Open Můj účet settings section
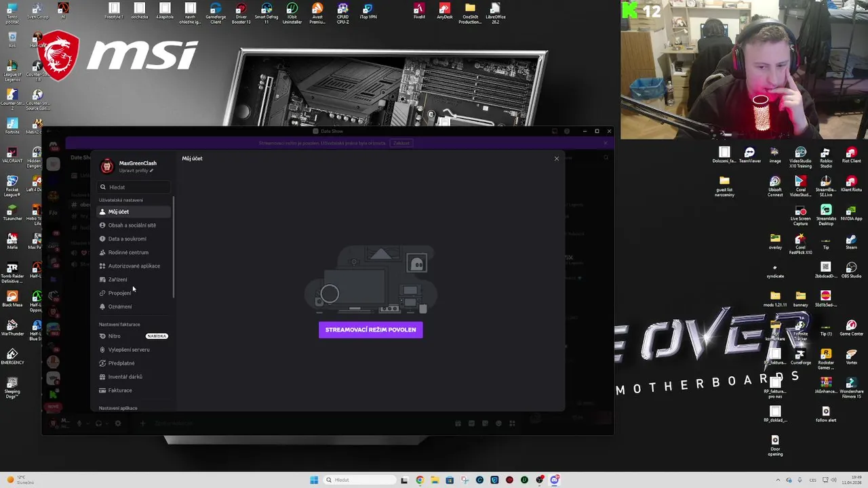Viewport: 868px width, 488px height. [x=134, y=211]
